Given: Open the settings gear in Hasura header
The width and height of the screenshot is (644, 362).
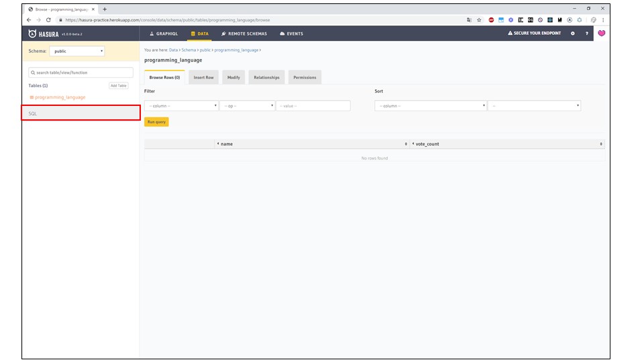Looking at the screenshot, I should (572, 34).
